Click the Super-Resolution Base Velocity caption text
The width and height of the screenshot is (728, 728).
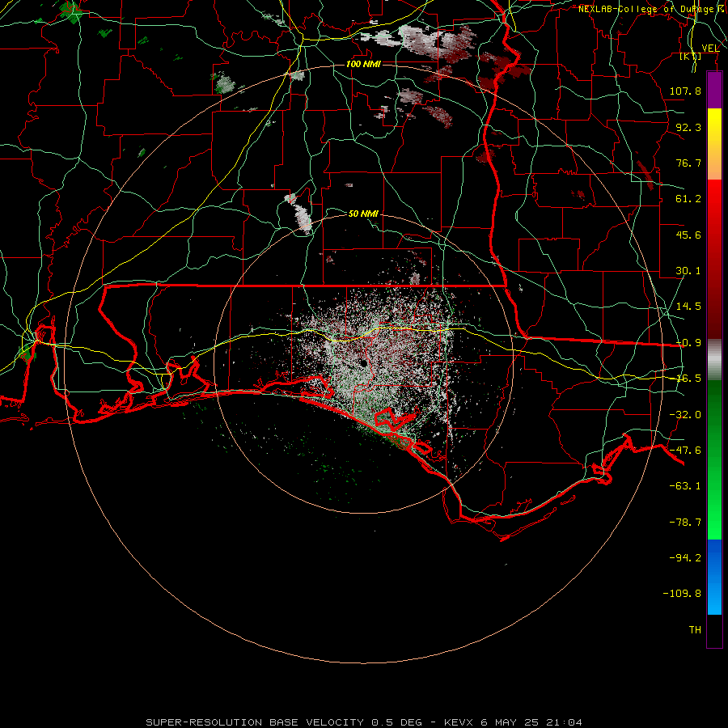click(364, 722)
